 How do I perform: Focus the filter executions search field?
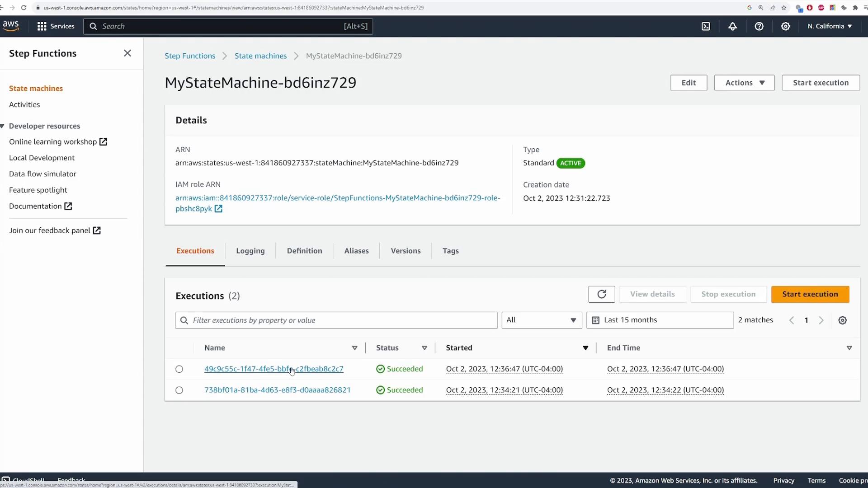[x=336, y=320]
